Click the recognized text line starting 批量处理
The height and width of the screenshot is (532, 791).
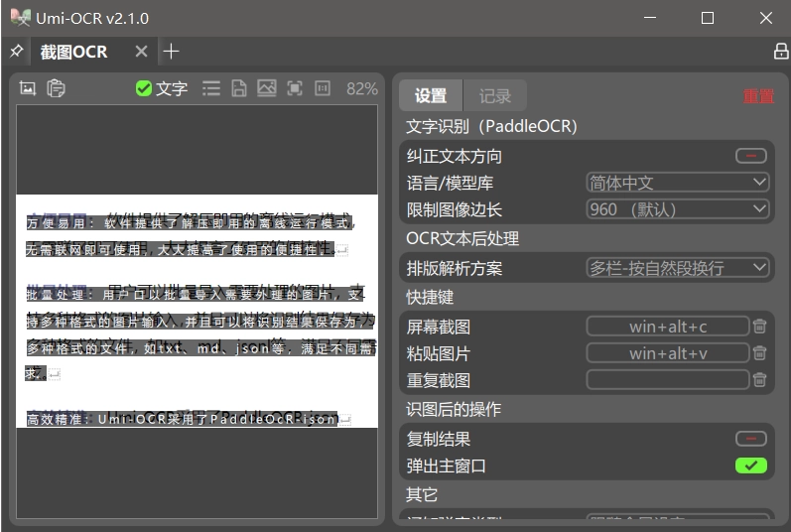click(x=195, y=295)
